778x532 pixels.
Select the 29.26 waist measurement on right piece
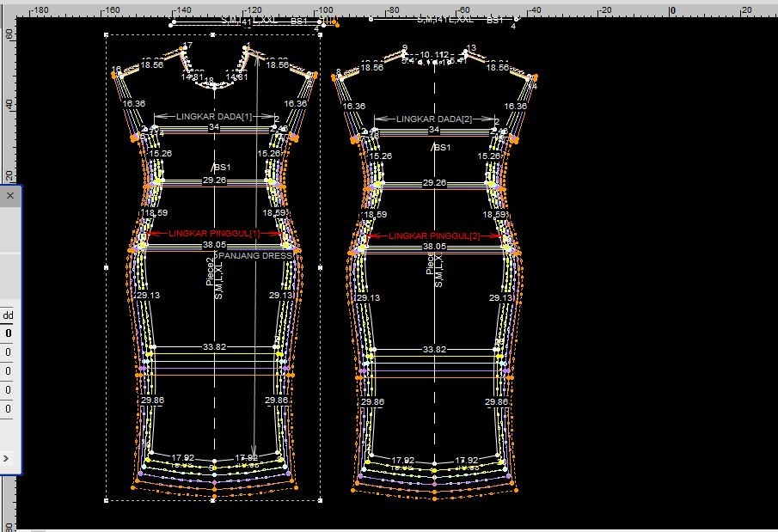pyautogui.click(x=434, y=183)
